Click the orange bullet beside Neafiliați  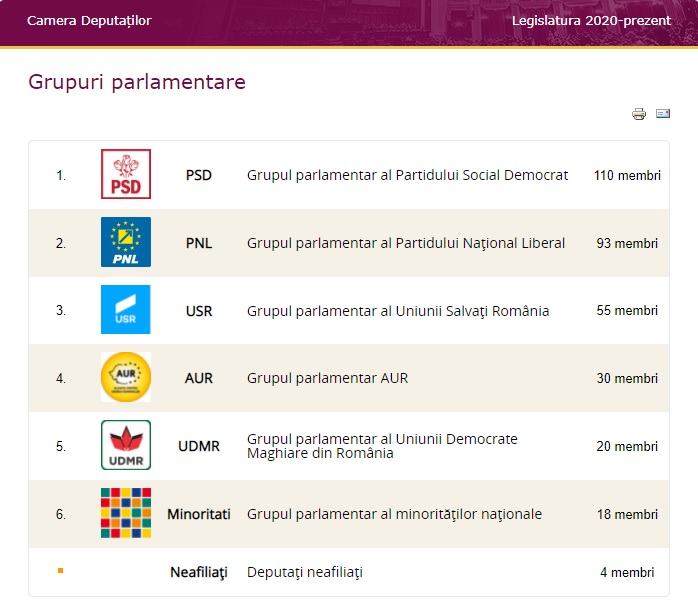point(60,571)
